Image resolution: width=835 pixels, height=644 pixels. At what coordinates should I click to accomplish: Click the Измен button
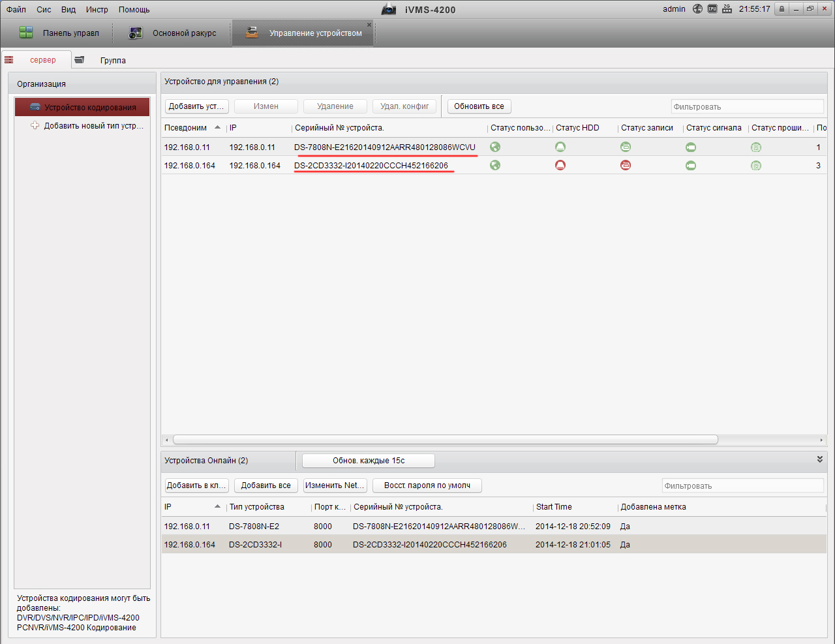tap(266, 106)
